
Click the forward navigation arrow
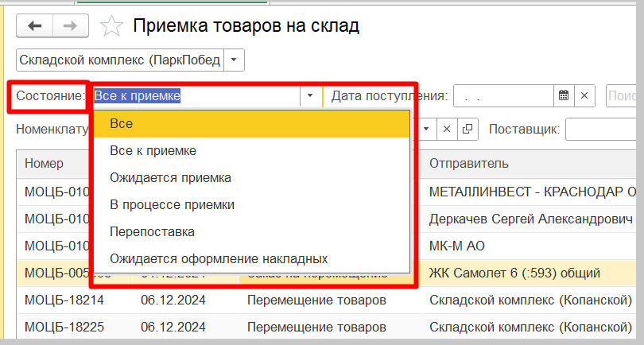tap(70, 26)
